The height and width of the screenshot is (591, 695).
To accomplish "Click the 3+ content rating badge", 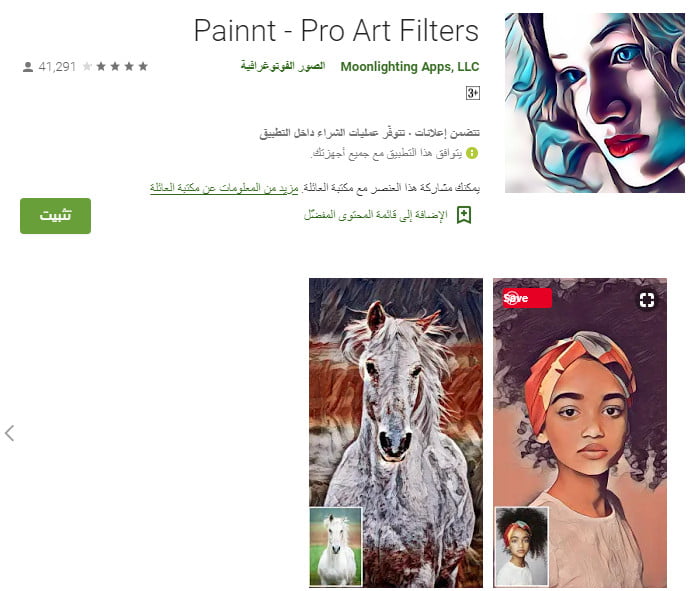I will pos(472,93).
